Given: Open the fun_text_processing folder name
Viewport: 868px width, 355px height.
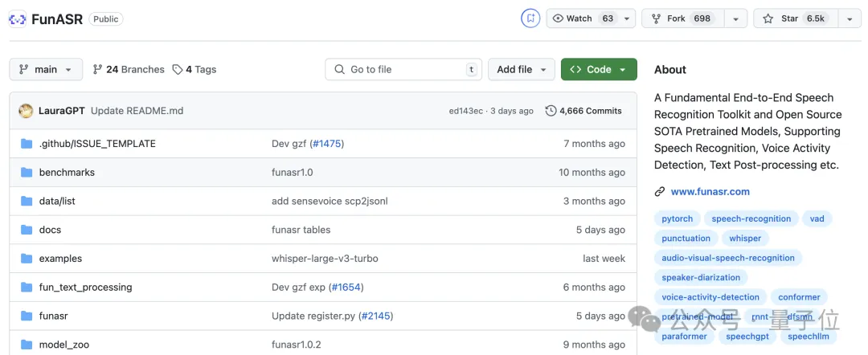Looking at the screenshot, I should pos(86,288).
